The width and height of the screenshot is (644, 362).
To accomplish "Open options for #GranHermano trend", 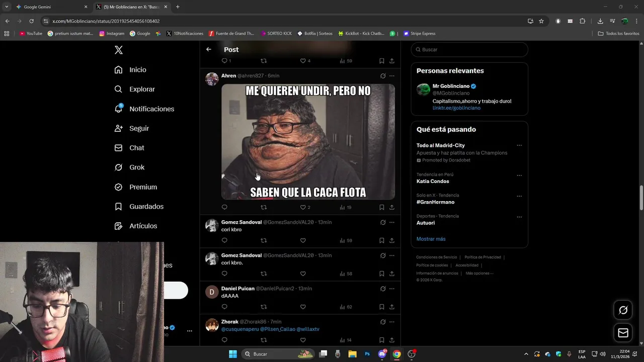I will pos(519,196).
